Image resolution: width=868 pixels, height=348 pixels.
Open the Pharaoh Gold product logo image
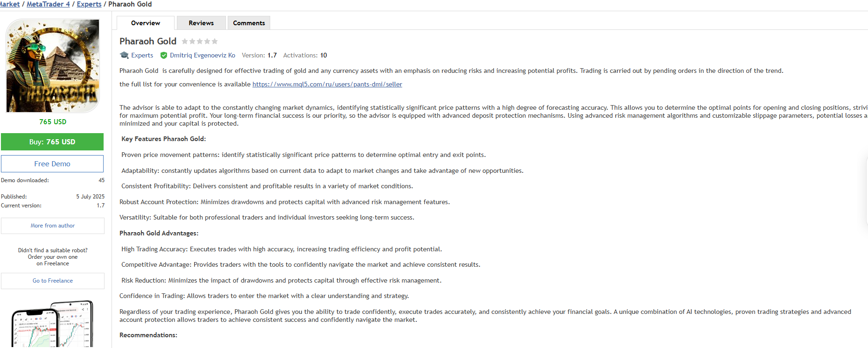coord(53,66)
